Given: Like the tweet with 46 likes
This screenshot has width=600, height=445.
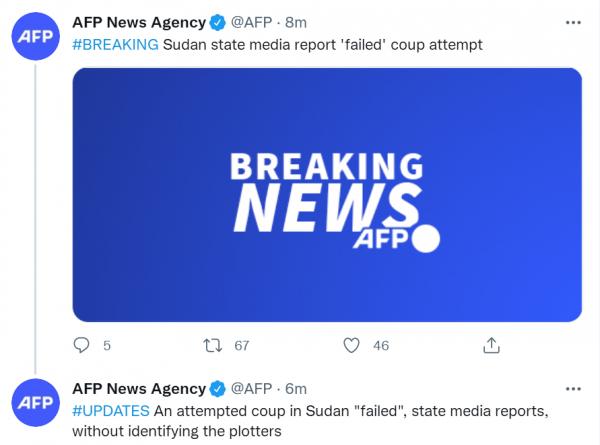Looking at the screenshot, I should (351, 345).
